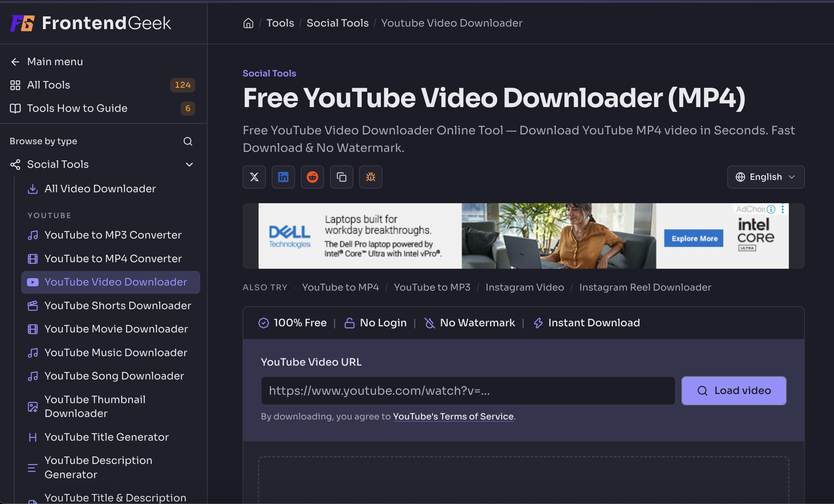Click the lines icon beside Description Generator
The image size is (834, 504).
point(33,468)
